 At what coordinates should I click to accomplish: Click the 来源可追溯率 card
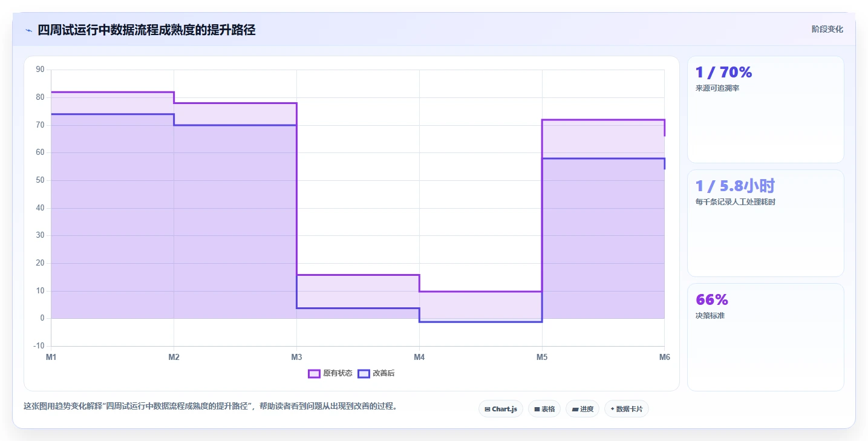click(x=766, y=109)
